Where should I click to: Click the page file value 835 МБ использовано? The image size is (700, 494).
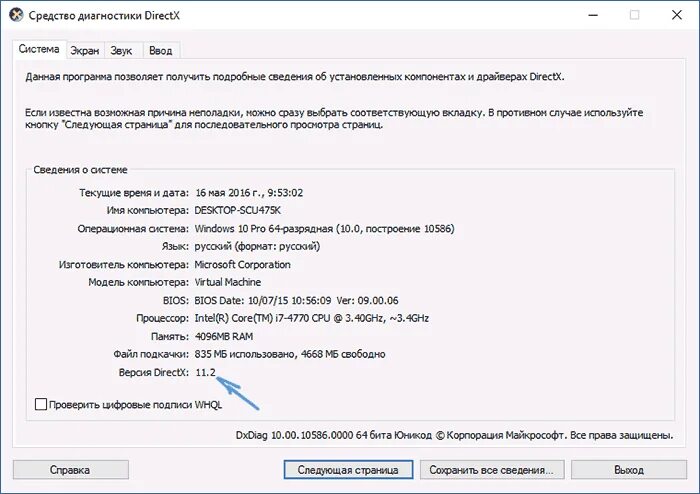pyautogui.click(x=290, y=354)
